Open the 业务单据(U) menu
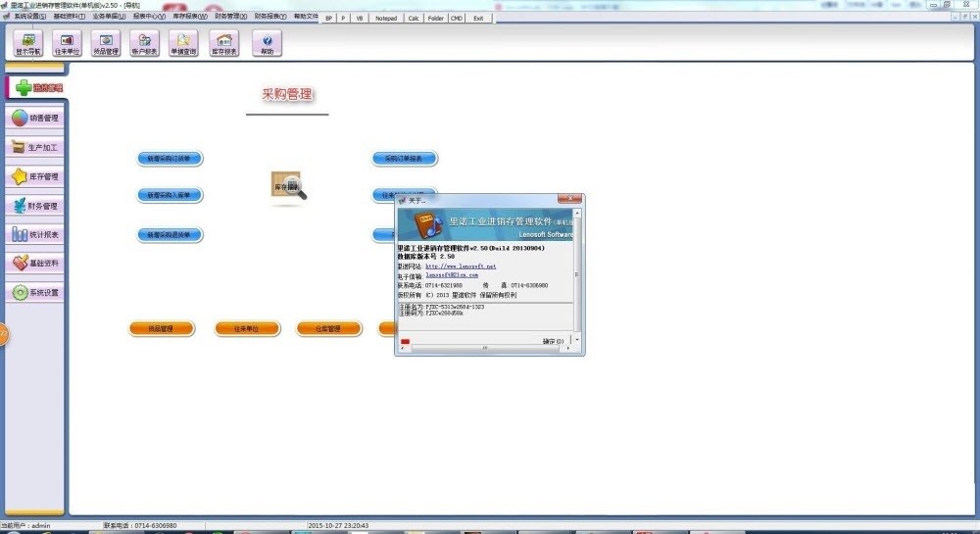 coord(109,17)
